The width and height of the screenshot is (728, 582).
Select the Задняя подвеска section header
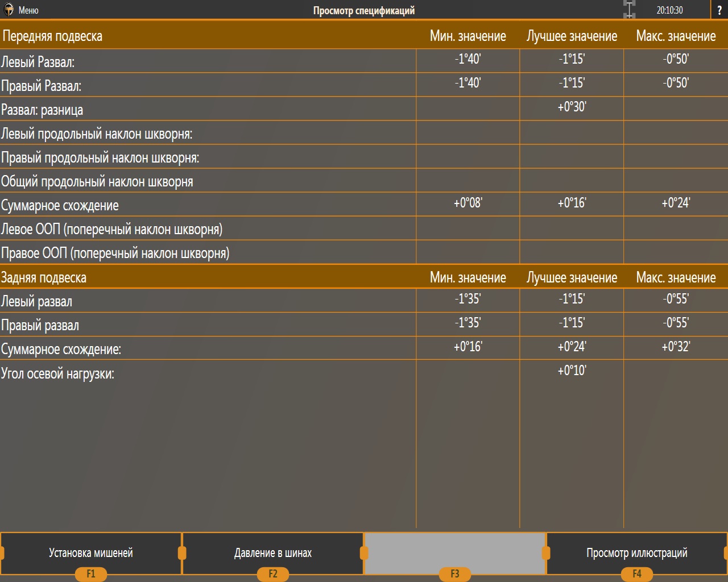pos(44,278)
